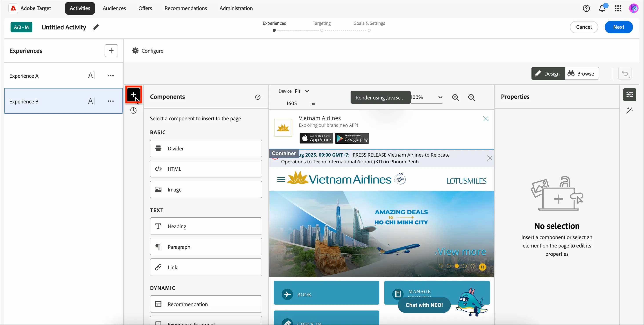
Task: Open the Recommendations tab
Action: point(186,8)
